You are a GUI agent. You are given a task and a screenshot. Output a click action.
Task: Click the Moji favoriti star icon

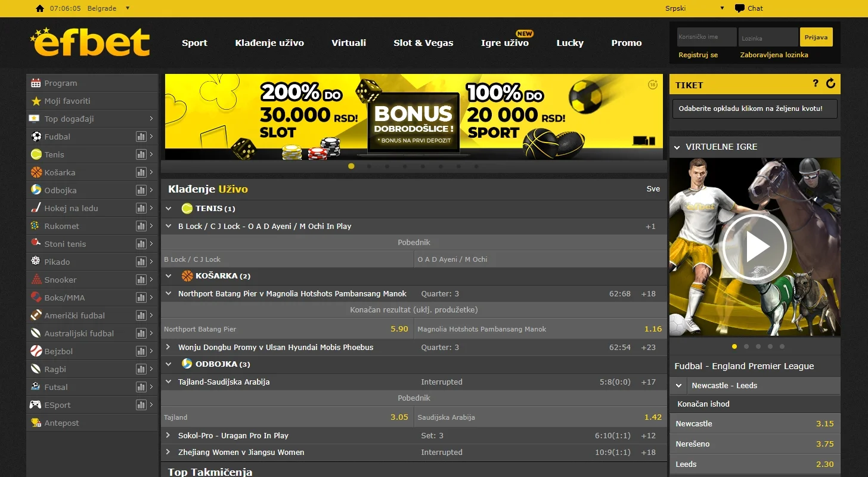coord(36,101)
